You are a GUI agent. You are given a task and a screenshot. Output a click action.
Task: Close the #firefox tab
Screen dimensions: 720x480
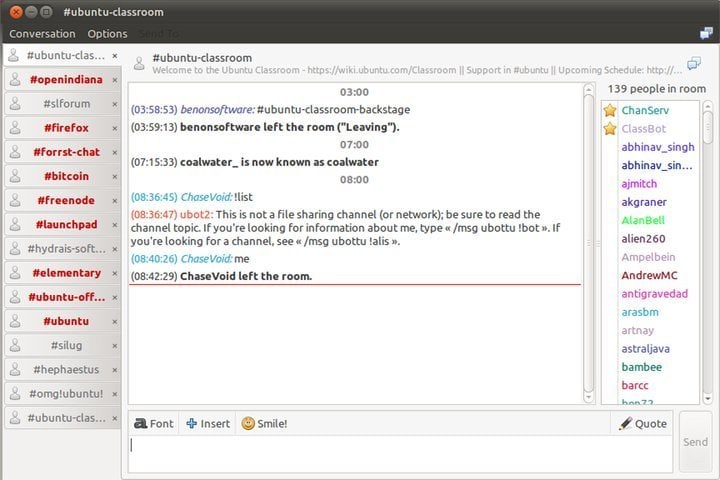(x=115, y=128)
